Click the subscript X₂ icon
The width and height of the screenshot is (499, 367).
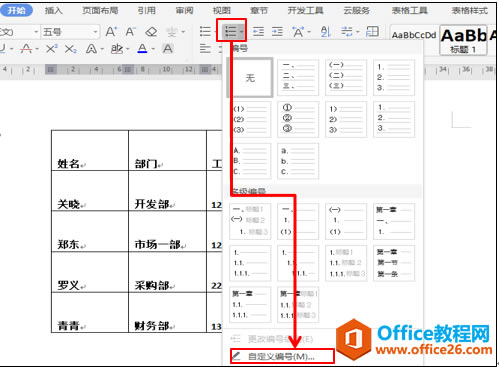pyautogui.click(x=70, y=49)
